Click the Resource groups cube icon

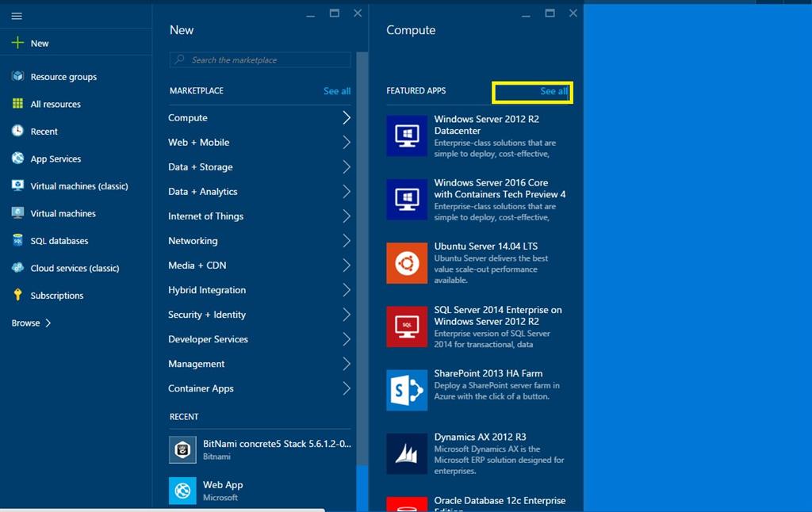(x=17, y=76)
